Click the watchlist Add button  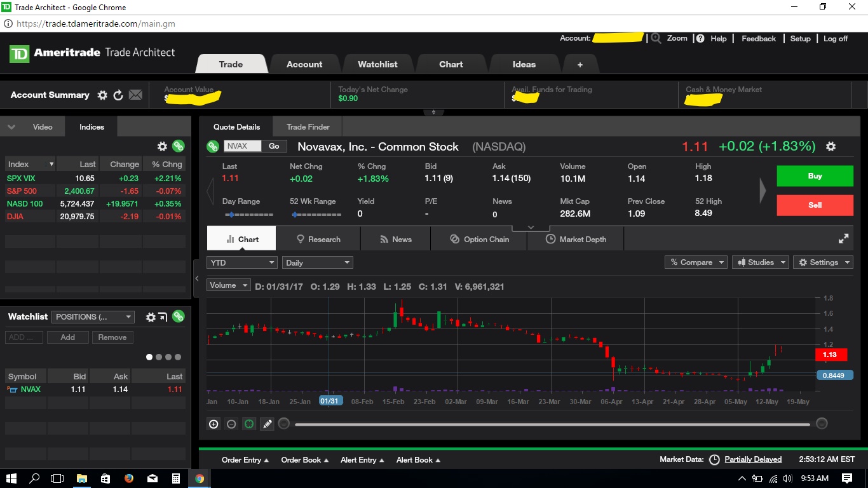pyautogui.click(x=67, y=337)
